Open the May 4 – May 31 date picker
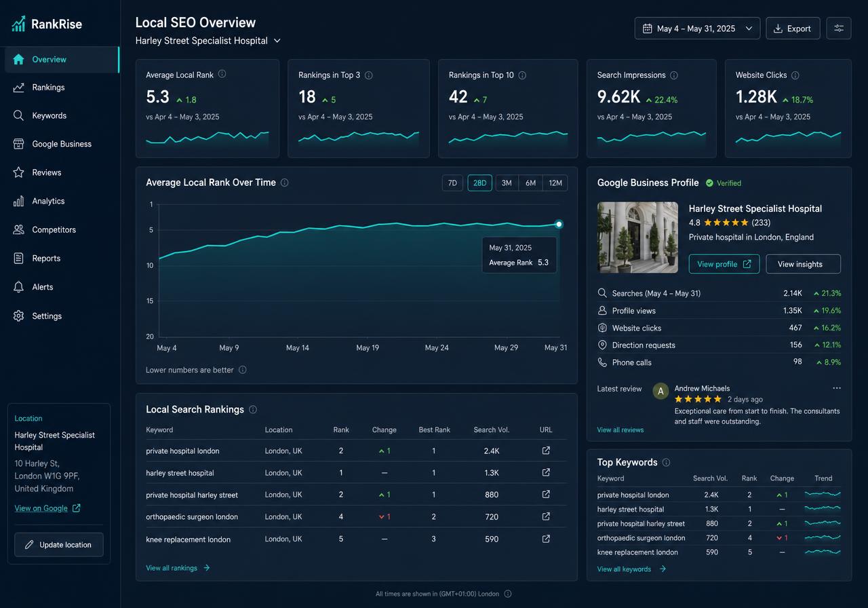The width and height of the screenshot is (868, 608). [697, 28]
